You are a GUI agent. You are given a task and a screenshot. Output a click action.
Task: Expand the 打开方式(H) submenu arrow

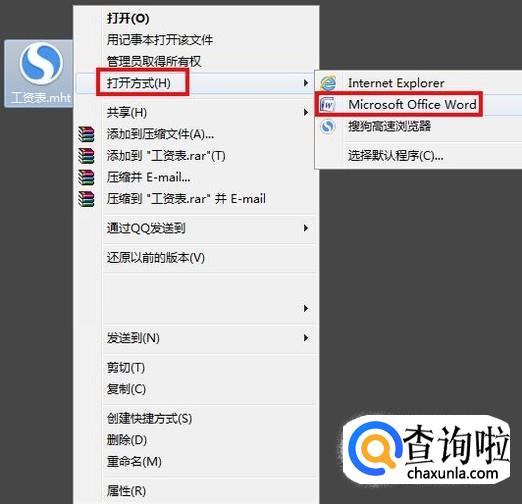(x=305, y=83)
